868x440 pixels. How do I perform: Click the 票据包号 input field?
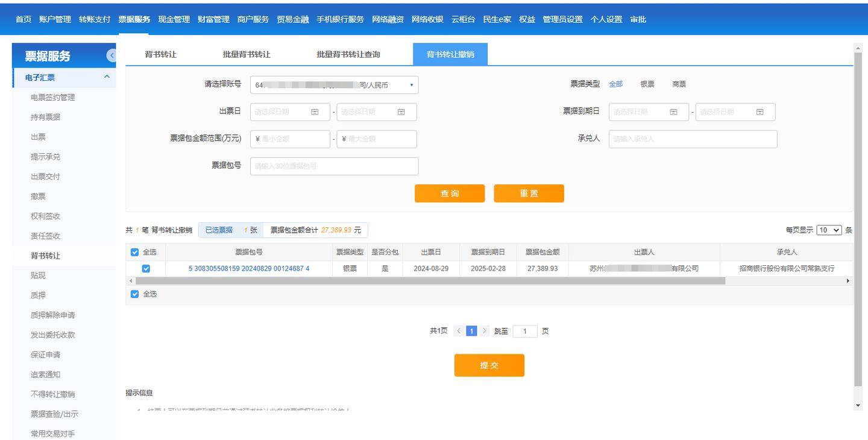pos(334,166)
